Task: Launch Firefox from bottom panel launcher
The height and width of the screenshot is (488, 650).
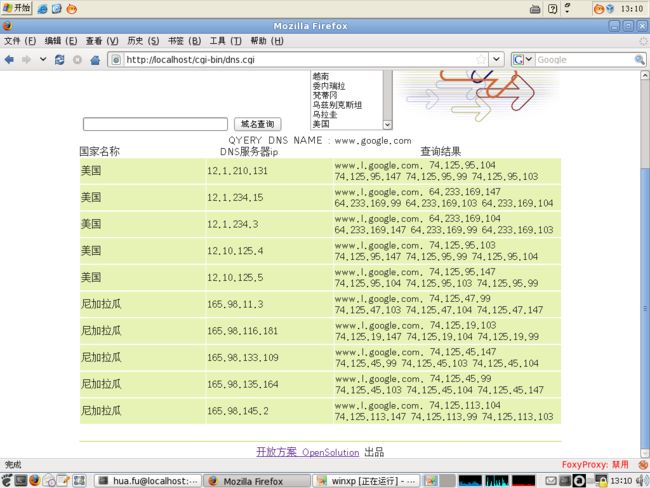Action: (x=35, y=481)
